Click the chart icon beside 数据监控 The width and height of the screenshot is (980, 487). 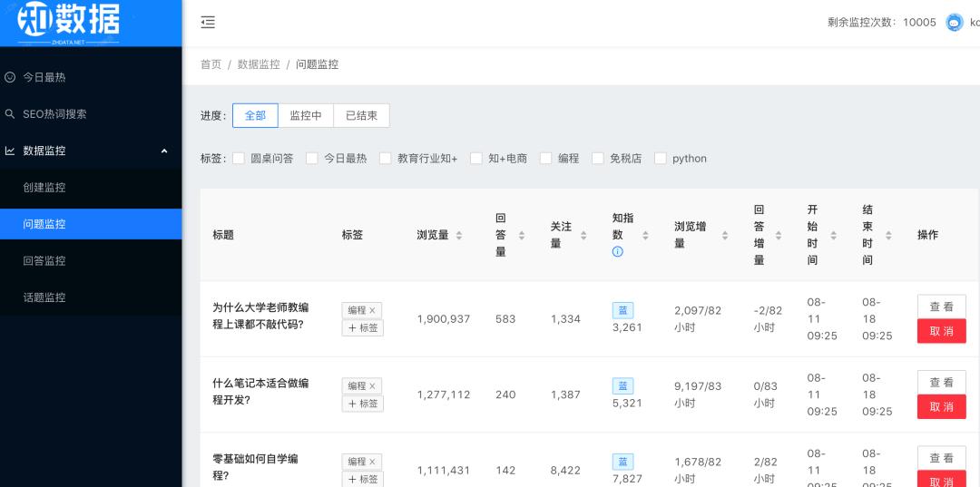pos(9,151)
